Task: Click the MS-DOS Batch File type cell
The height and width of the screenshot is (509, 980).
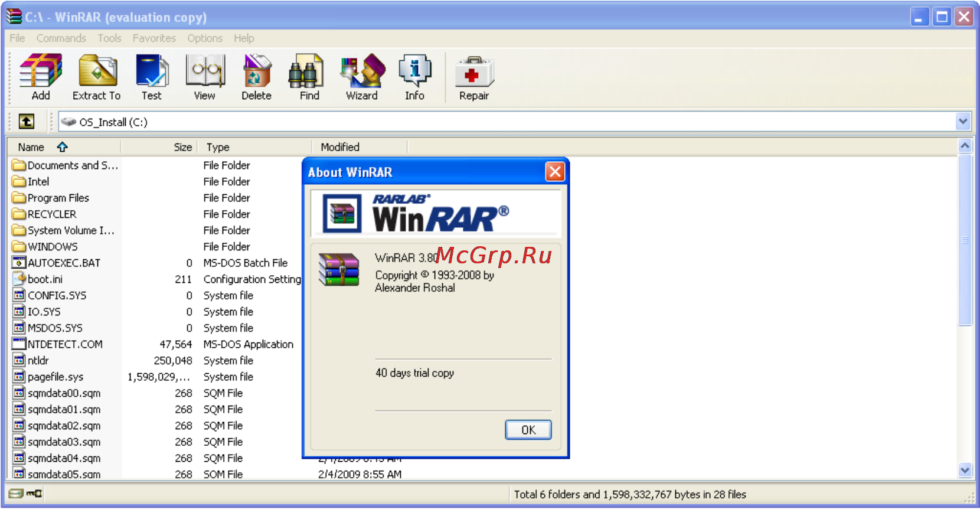Action: pos(246,263)
